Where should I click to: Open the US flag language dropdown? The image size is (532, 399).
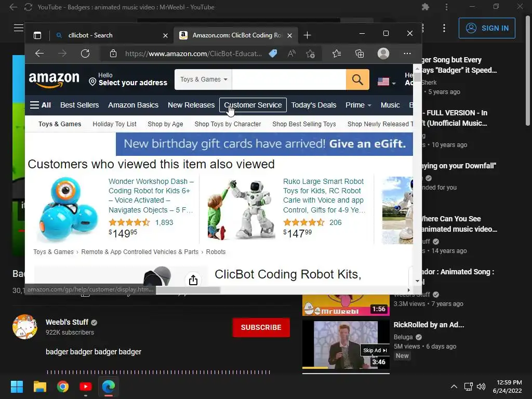click(387, 82)
